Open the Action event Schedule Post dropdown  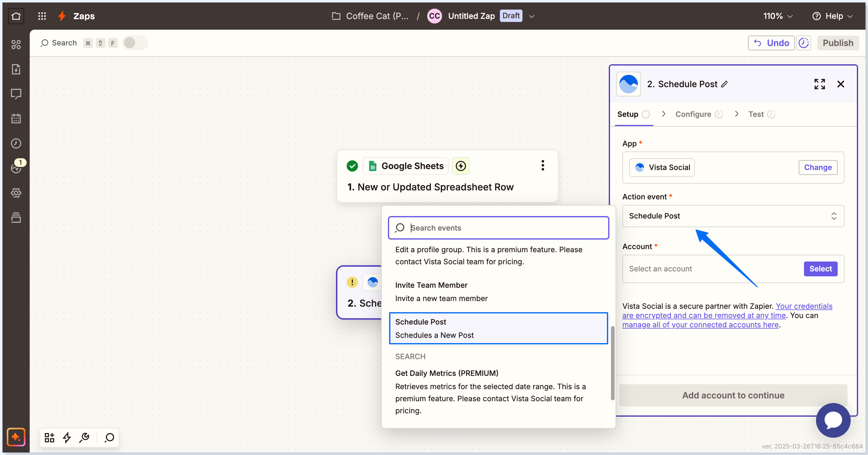733,216
